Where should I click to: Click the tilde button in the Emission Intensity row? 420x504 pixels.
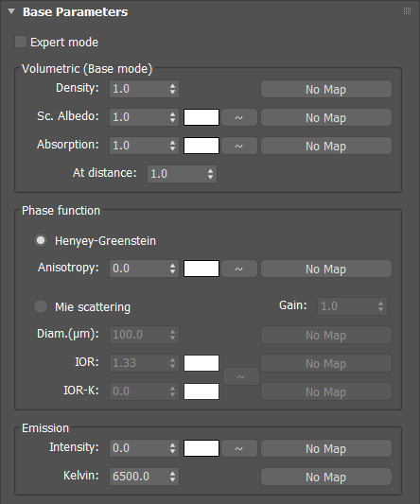click(x=239, y=448)
